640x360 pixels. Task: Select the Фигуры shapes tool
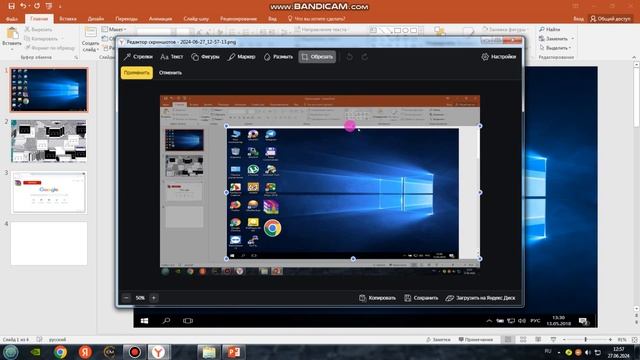point(205,57)
